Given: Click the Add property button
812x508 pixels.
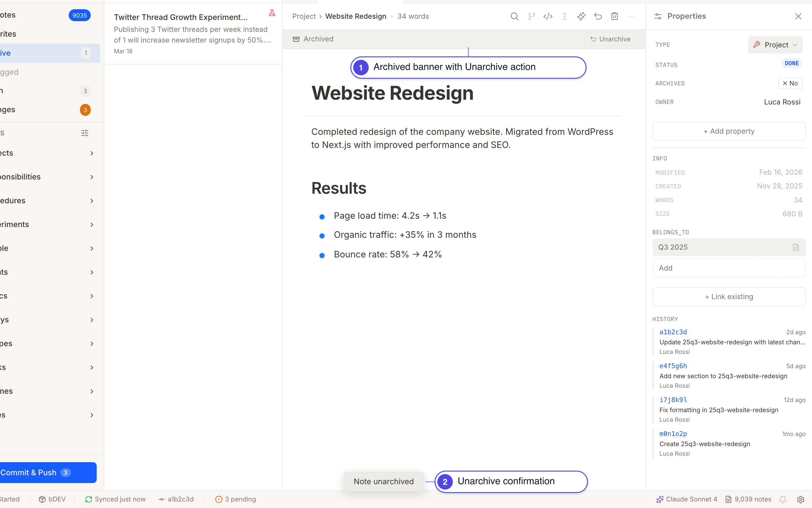Looking at the screenshot, I should point(729,131).
